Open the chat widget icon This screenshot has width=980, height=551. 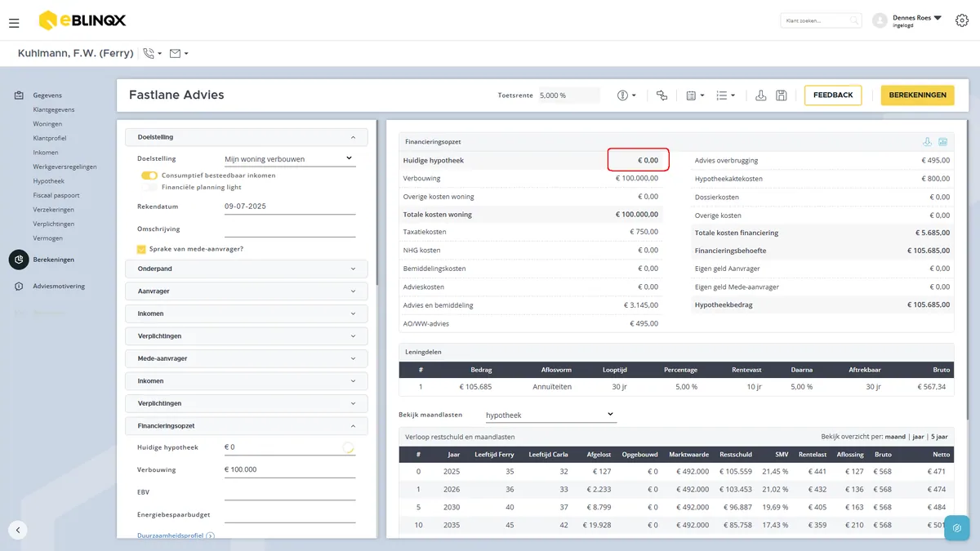(x=957, y=528)
